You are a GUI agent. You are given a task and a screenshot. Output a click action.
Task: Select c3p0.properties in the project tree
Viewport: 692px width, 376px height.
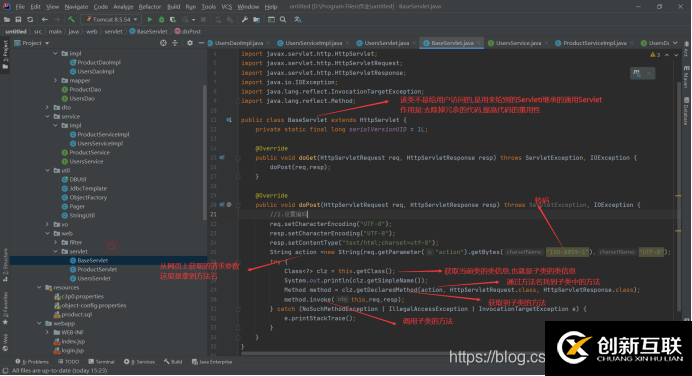pyautogui.click(x=83, y=296)
